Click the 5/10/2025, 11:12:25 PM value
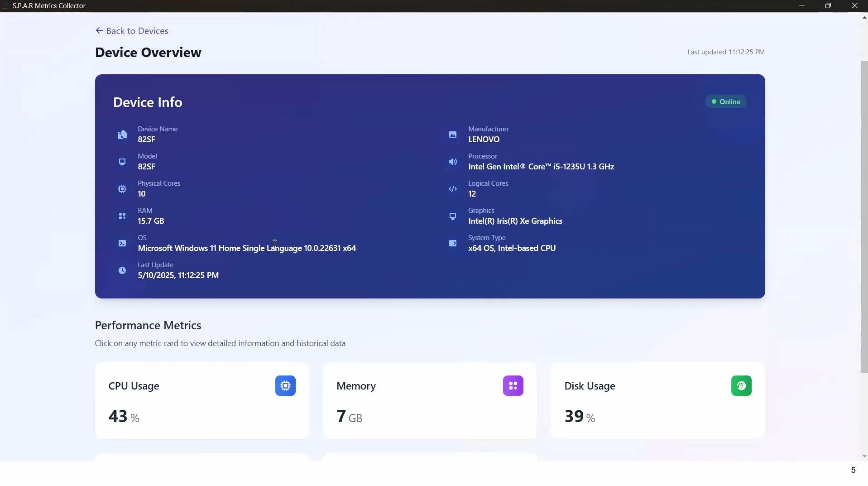The width and height of the screenshot is (868, 486). [178, 275]
